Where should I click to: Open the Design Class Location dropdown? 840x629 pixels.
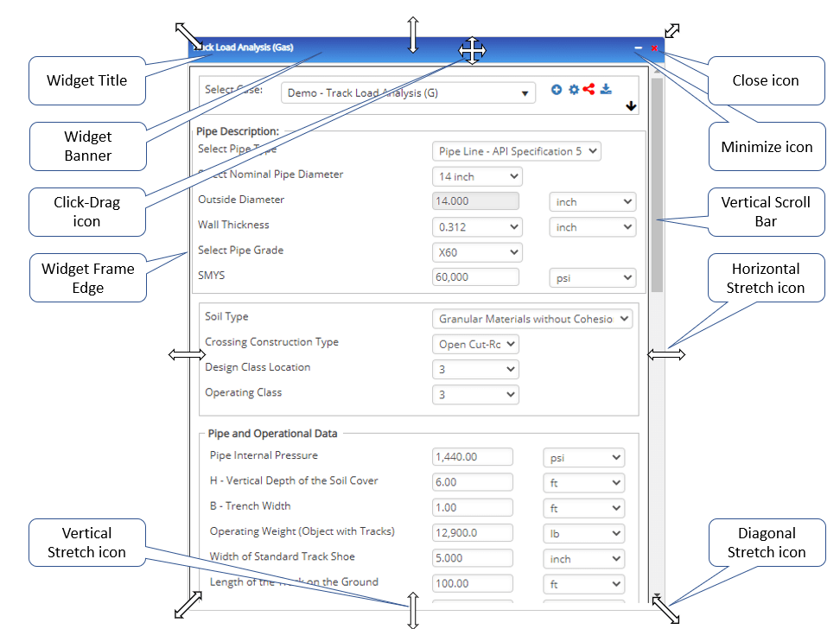(475, 369)
